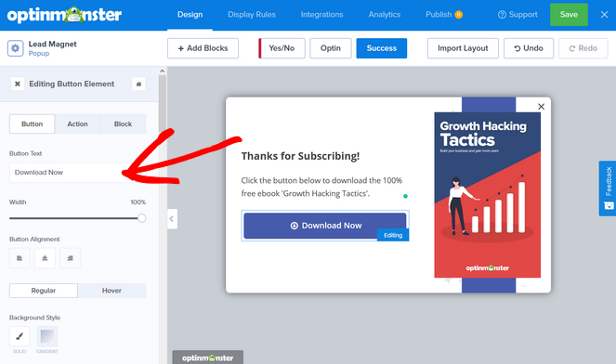
Task: Click the sidebar scroll up arrow
Action: pyautogui.click(x=163, y=71)
